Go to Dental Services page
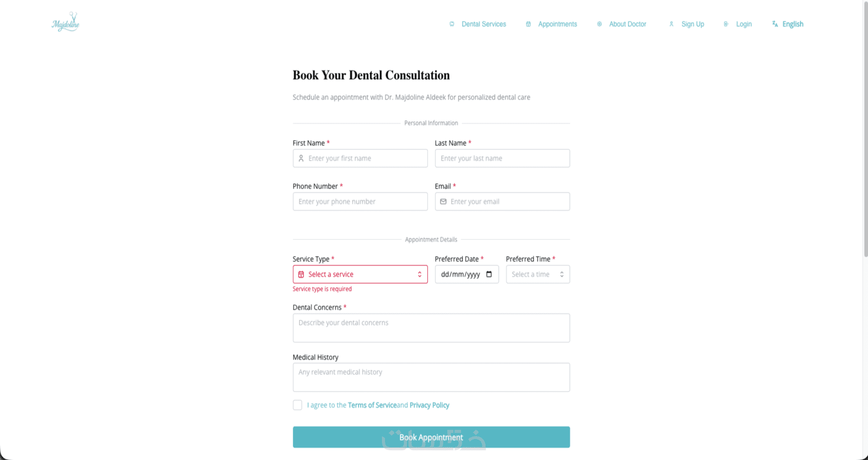Screen dimensions: 868x460 click(x=484, y=24)
